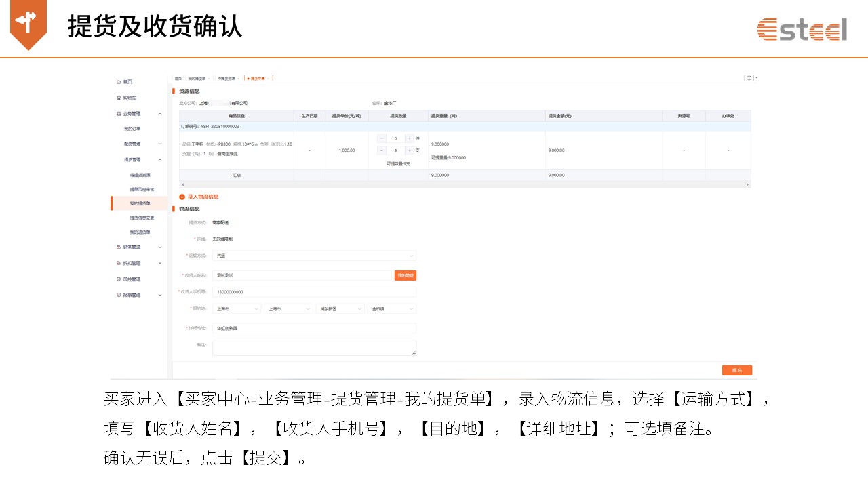Open the tab options arrow beside refresh
This screenshot has width=868, height=488.
(x=756, y=78)
